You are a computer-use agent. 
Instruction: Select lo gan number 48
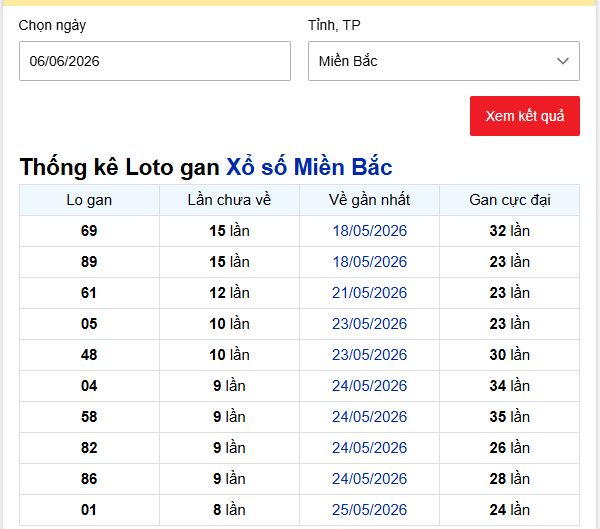click(x=89, y=355)
